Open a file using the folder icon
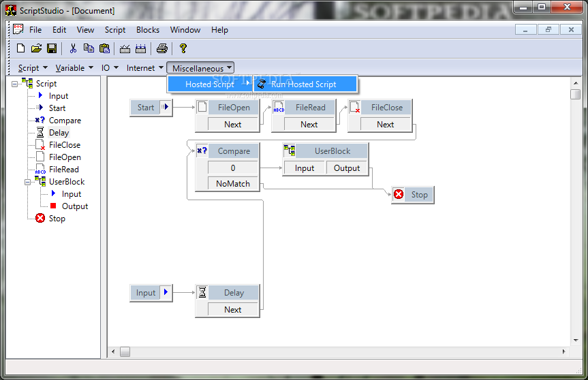The width and height of the screenshot is (588, 380). 36,48
